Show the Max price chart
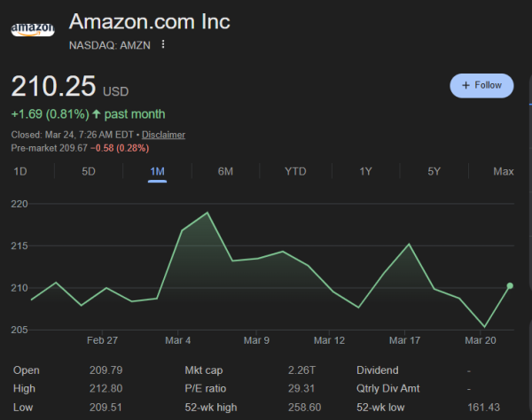 [x=503, y=171]
